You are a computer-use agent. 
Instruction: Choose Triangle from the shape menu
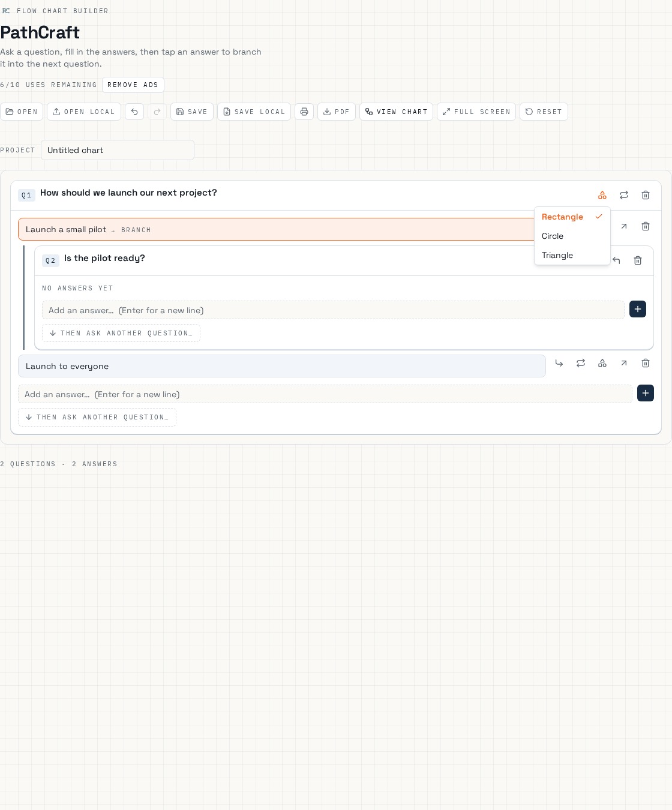[x=572, y=255]
